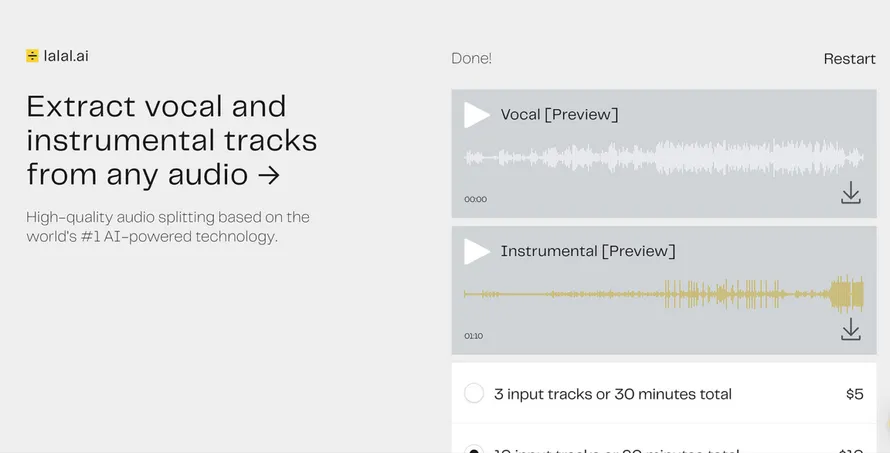Click the '3 input tracks or 30 minutes total' label

tap(612, 394)
